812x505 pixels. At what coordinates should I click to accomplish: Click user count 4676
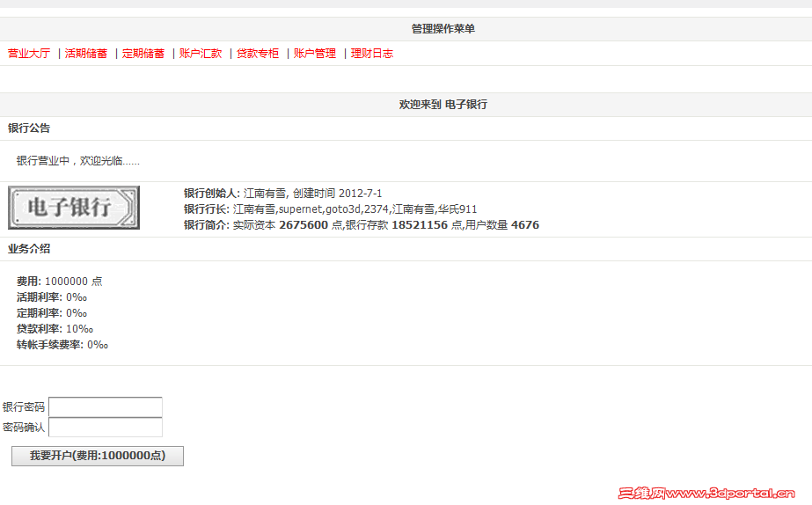coord(525,225)
